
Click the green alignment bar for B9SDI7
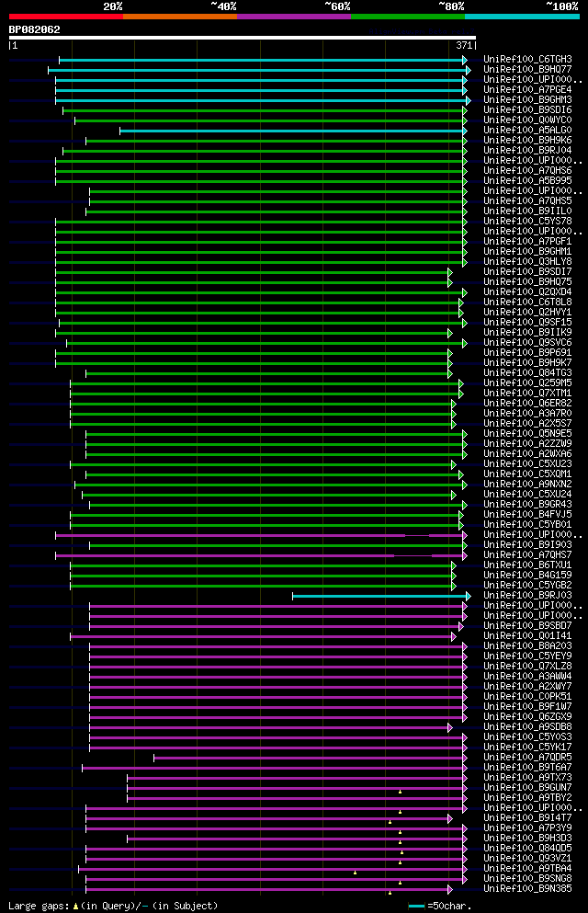click(254, 272)
